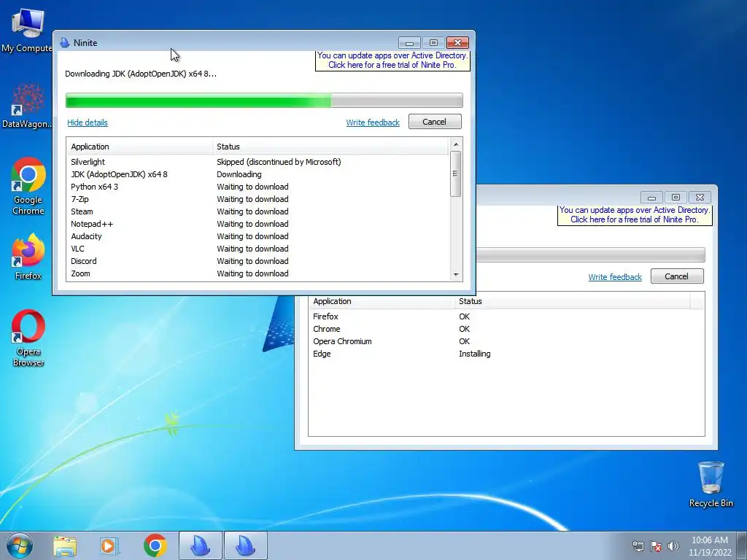Open the My Computer desktop icon

pos(27,29)
